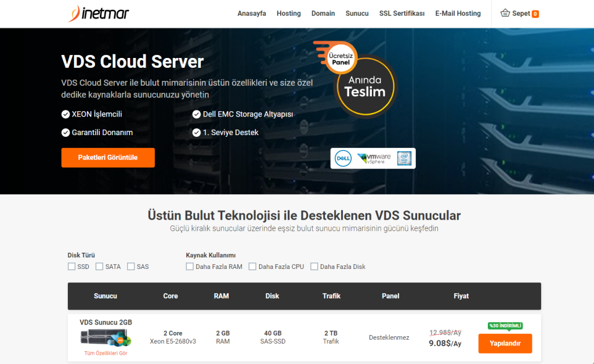The height and width of the screenshot is (364, 594).
Task: Select SSL Sertifikası in the navigation
Action: [401, 13]
